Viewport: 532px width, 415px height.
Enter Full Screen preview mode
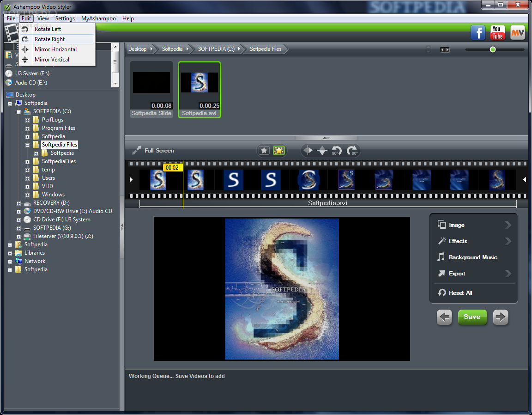click(153, 151)
